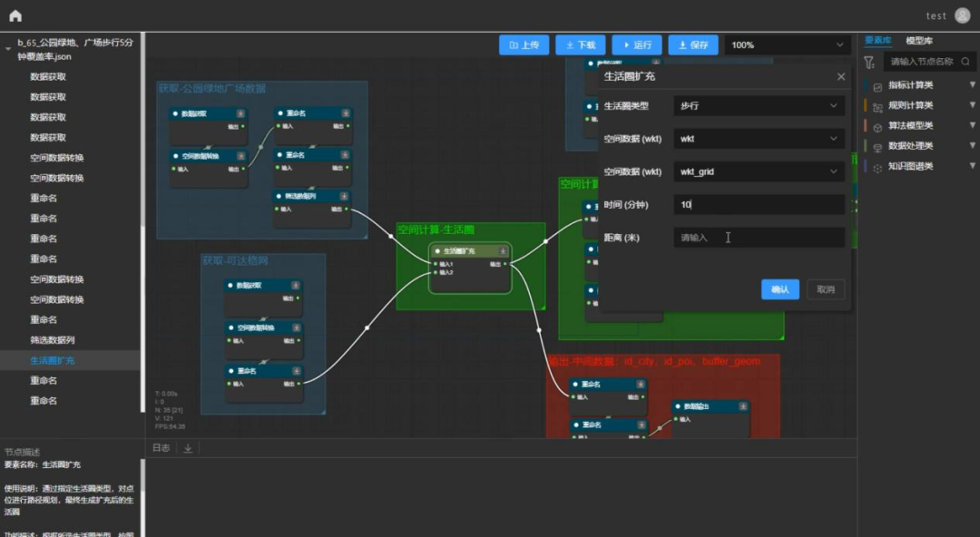Click the 输出 port of 生活圈扩充 node
Screen dimensions: 980x537
pyautogui.click(x=505, y=265)
